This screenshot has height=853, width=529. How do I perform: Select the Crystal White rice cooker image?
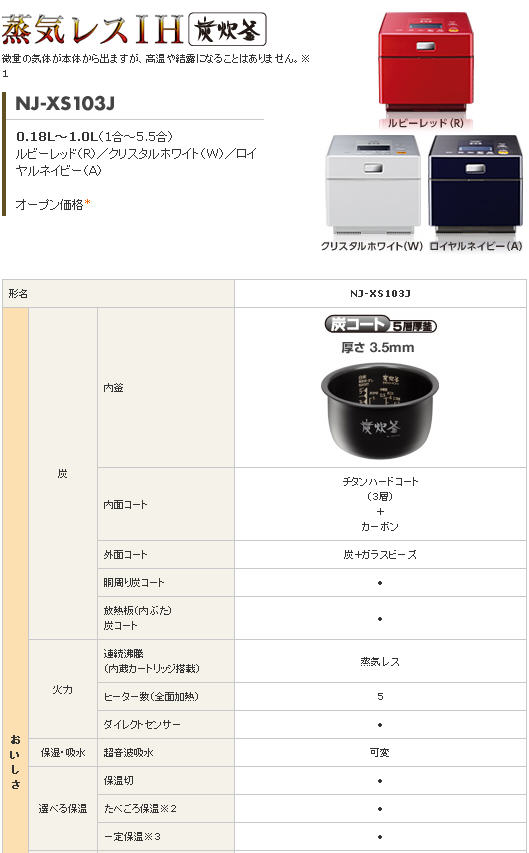click(373, 186)
